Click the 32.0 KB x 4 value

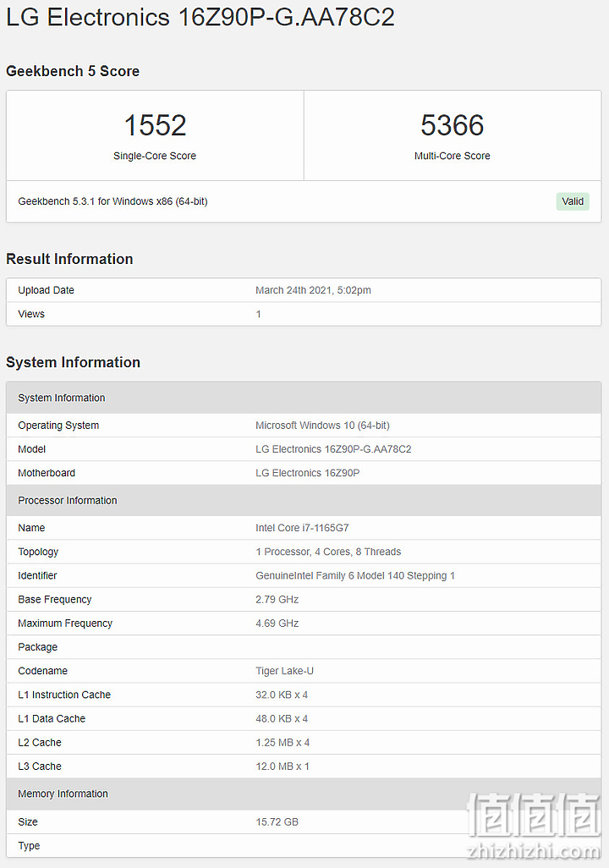coord(282,695)
